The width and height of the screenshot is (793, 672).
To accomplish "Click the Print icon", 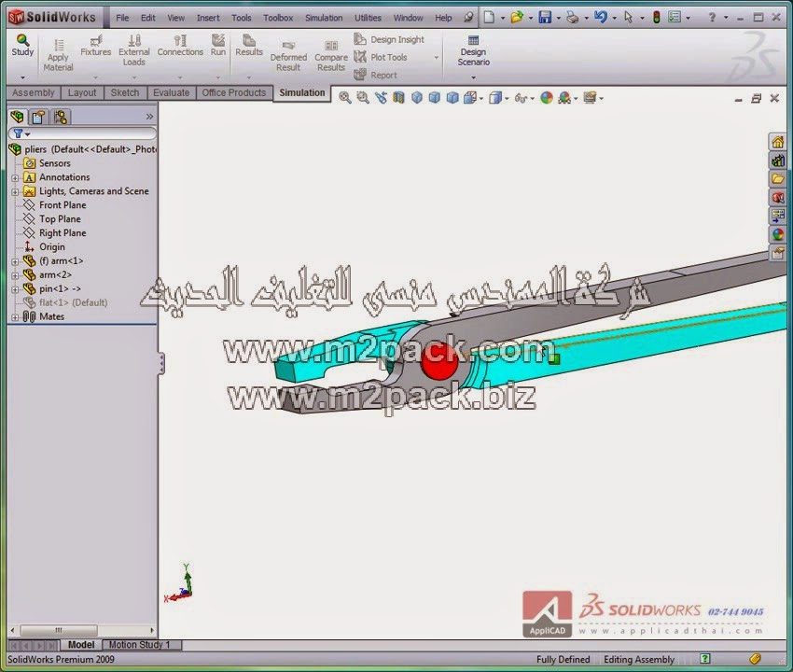I will 572,18.
